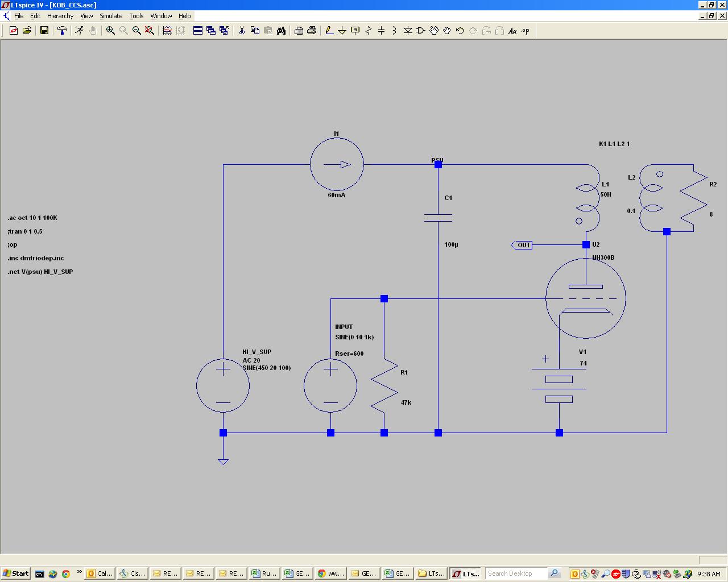Open Chrome from the quick launch
Screen dimensions: 728x582
pyautogui.click(x=66, y=573)
